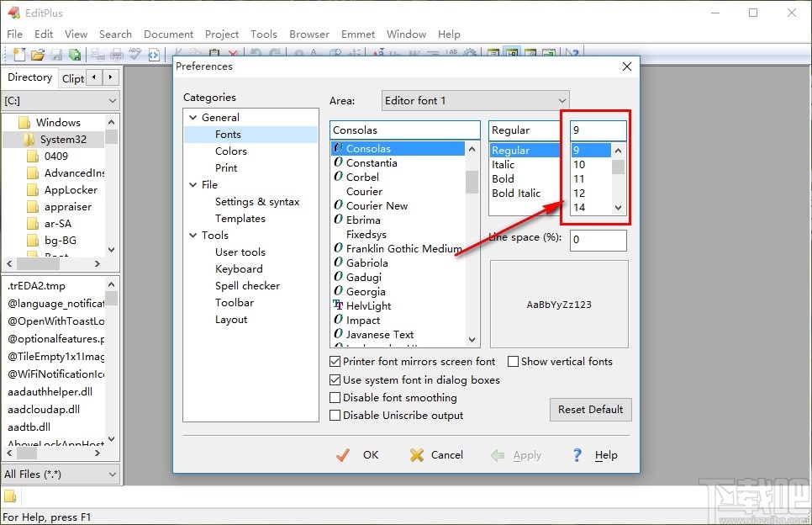The image size is (812, 525).
Task: Click the System32 folder icon
Action: click(x=29, y=140)
